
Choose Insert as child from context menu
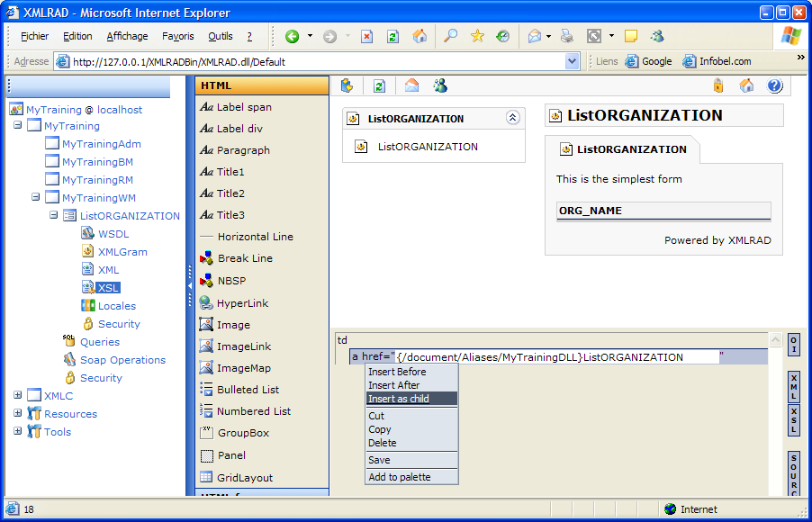pyautogui.click(x=399, y=399)
